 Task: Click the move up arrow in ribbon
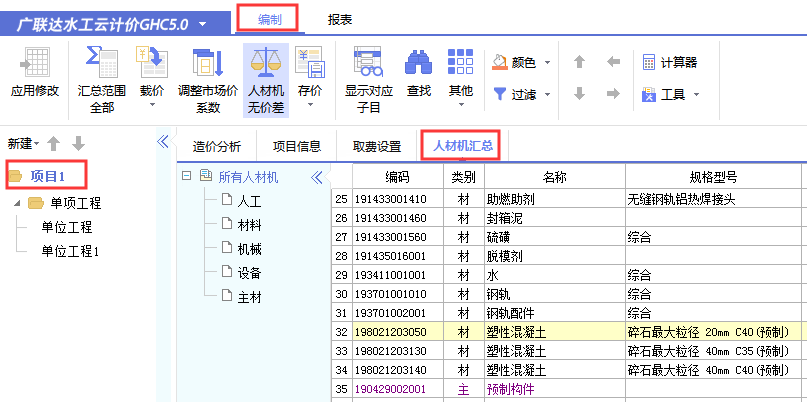[580, 62]
